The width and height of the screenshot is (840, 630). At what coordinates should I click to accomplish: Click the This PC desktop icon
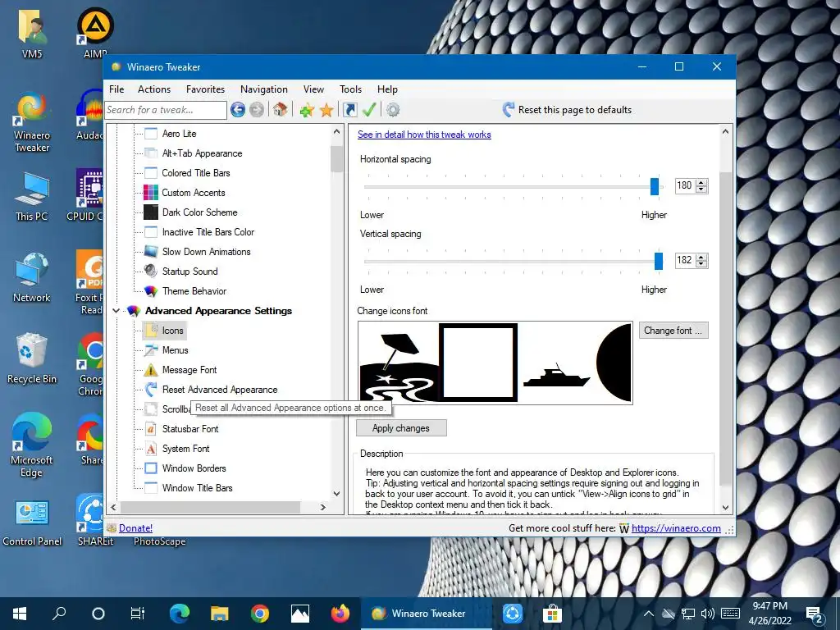tap(32, 197)
